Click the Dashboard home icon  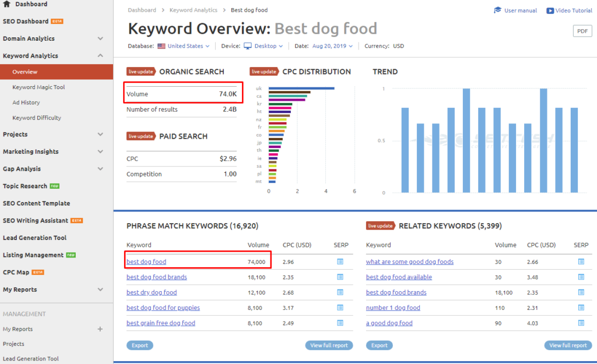click(x=6, y=4)
